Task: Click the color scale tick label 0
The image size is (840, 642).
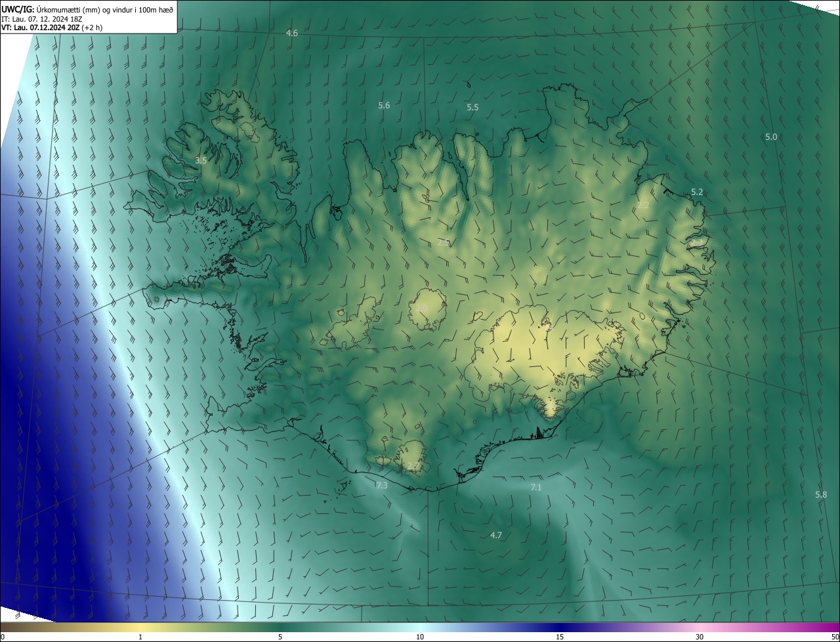Action: click(3, 637)
